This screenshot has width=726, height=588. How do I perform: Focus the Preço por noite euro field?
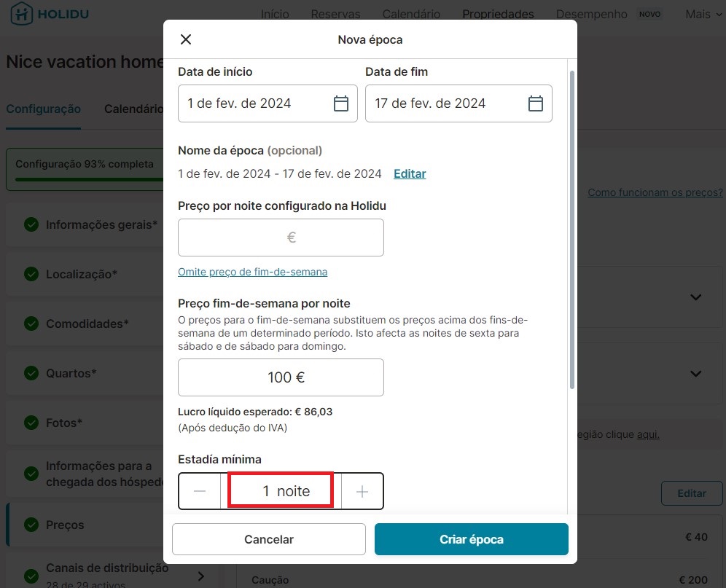pos(281,238)
